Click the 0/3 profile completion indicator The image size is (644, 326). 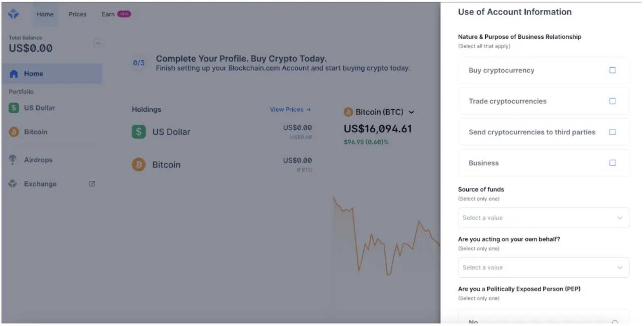pyautogui.click(x=138, y=63)
